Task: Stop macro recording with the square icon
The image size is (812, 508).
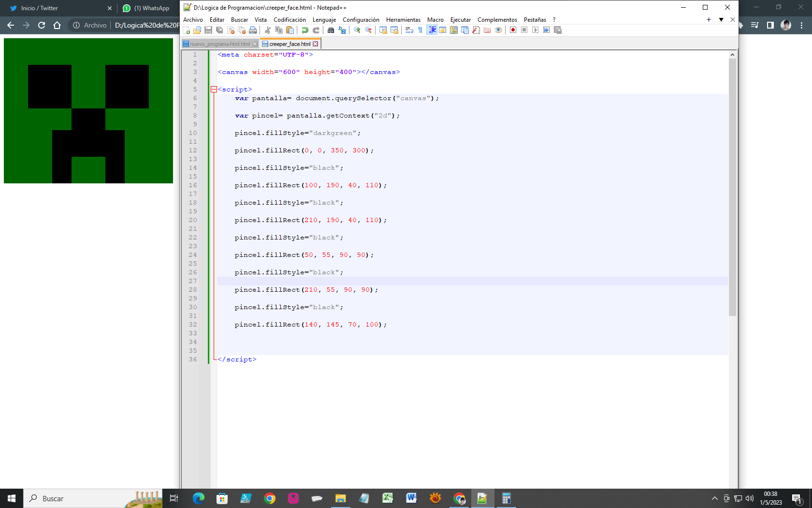Action: pyautogui.click(x=524, y=30)
